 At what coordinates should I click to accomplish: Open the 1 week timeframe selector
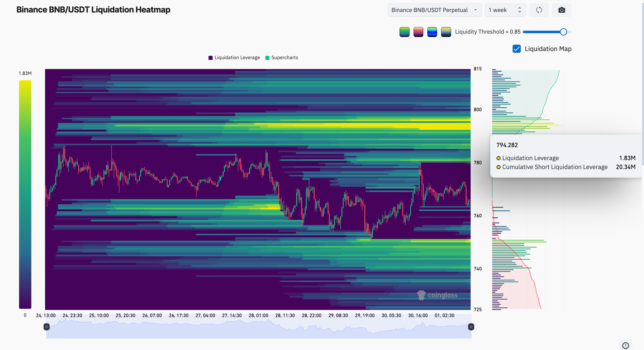click(505, 10)
